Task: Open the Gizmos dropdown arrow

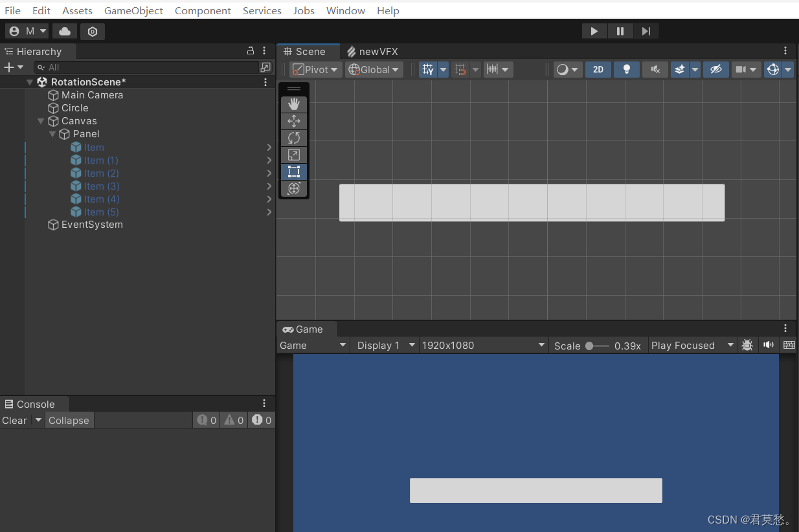Action: pos(788,70)
